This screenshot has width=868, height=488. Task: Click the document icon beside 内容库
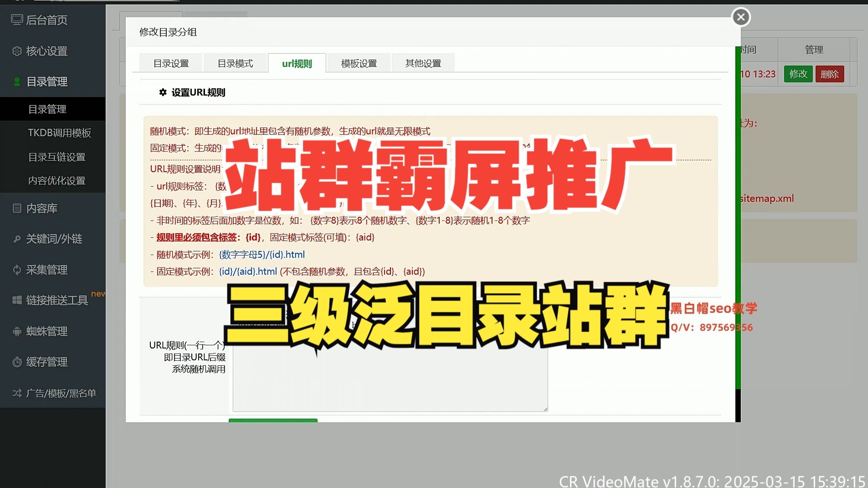pos(17,208)
